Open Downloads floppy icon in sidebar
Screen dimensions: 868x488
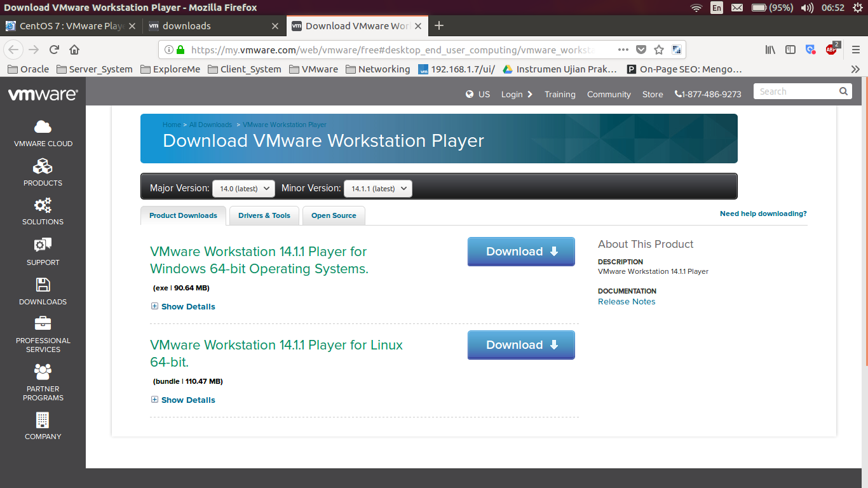pos(43,284)
